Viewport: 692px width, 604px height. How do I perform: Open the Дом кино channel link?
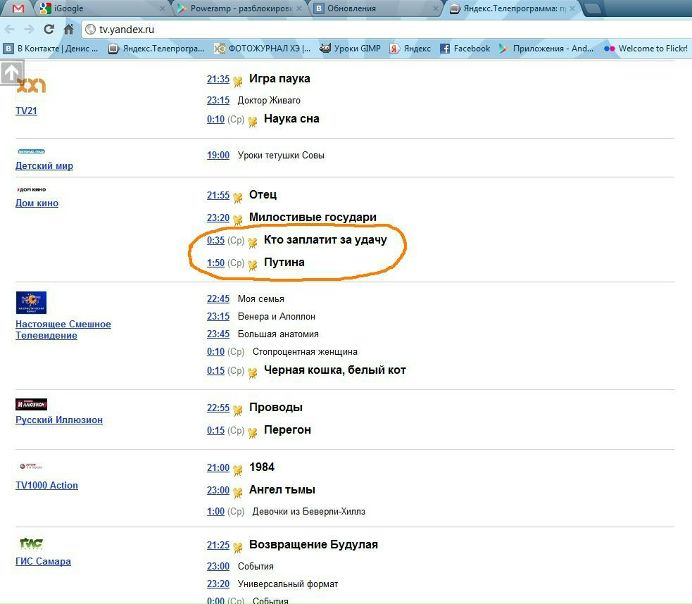click(37, 203)
